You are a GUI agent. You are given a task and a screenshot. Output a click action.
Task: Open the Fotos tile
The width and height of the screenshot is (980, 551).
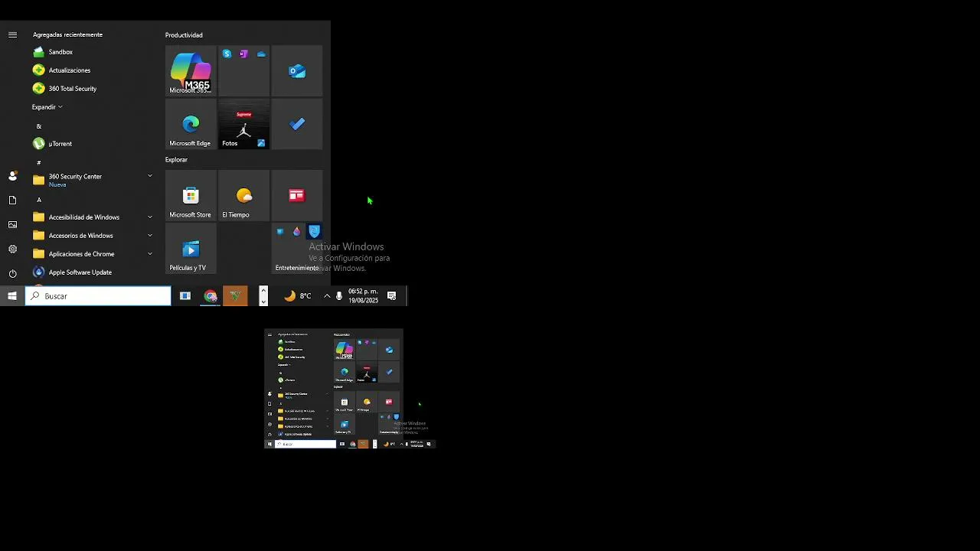pos(243,124)
